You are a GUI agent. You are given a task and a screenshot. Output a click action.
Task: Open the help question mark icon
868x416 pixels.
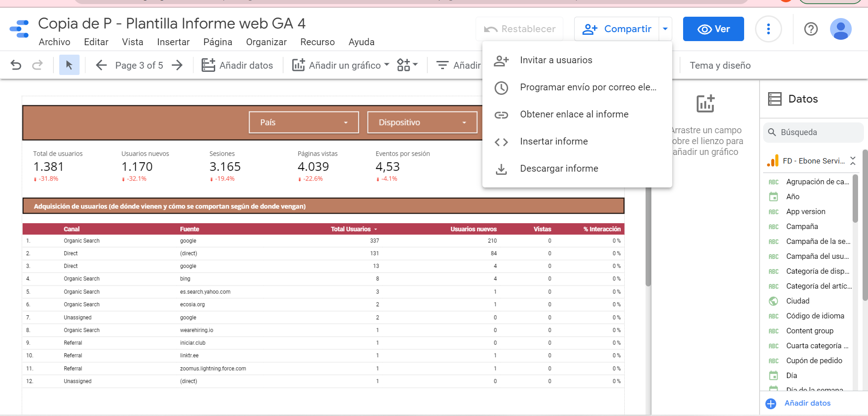pyautogui.click(x=811, y=29)
